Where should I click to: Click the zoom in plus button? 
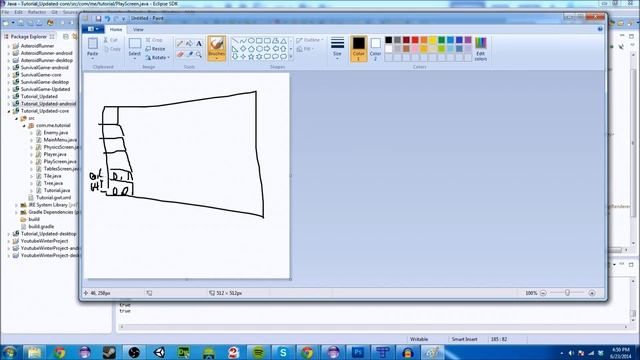point(592,293)
